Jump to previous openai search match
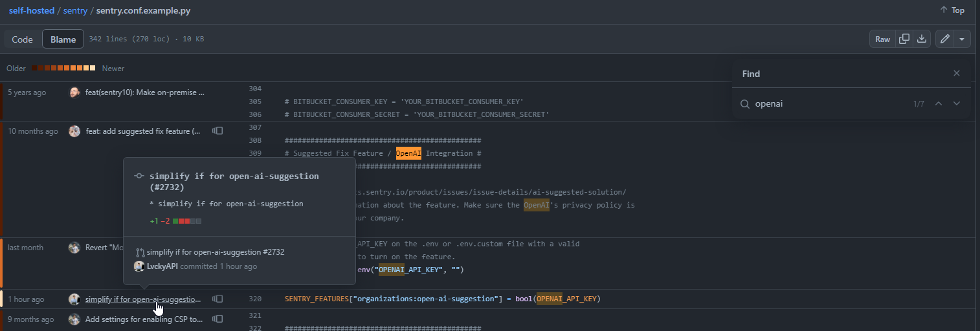Viewport: 980px width, 331px height. 939,103
